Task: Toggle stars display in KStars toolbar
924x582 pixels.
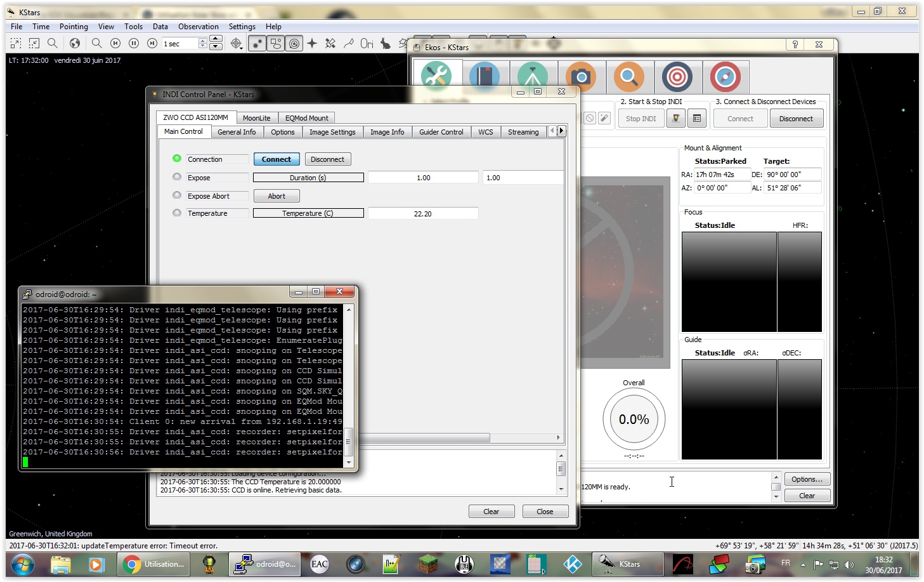Action: tap(257, 43)
